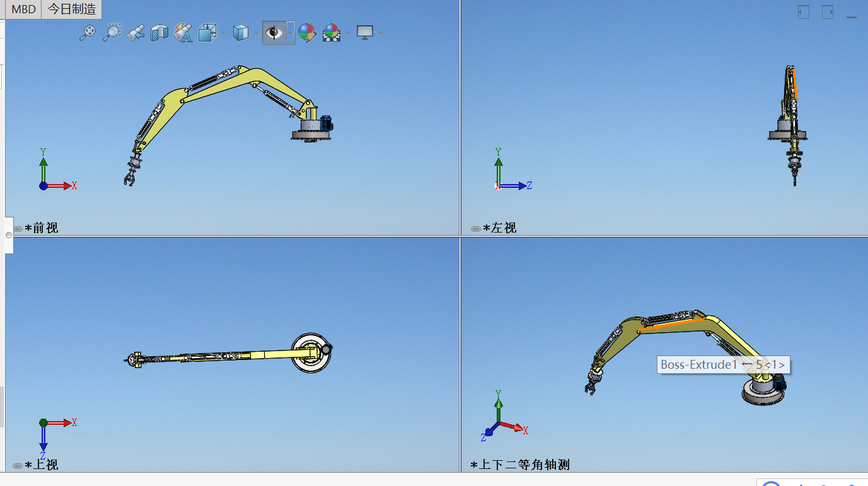Click the left panel collapse handle
The width and height of the screenshot is (868, 486).
pyautogui.click(x=8, y=235)
